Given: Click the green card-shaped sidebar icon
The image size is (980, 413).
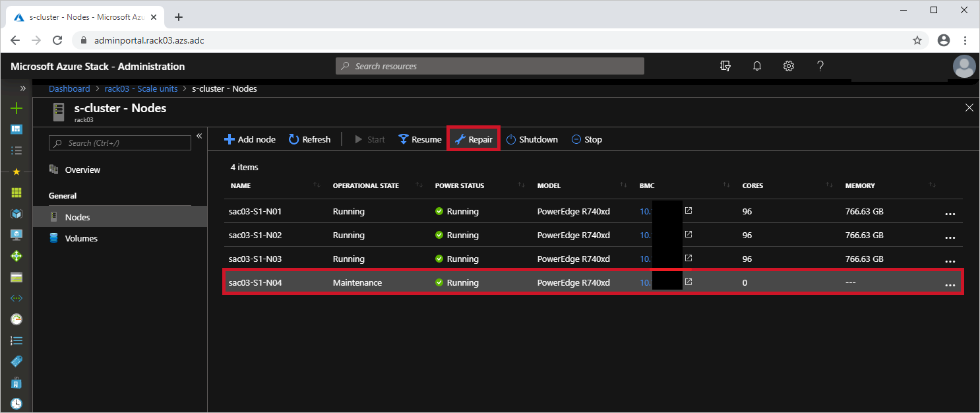Looking at the screenshot, I should 16,277.
